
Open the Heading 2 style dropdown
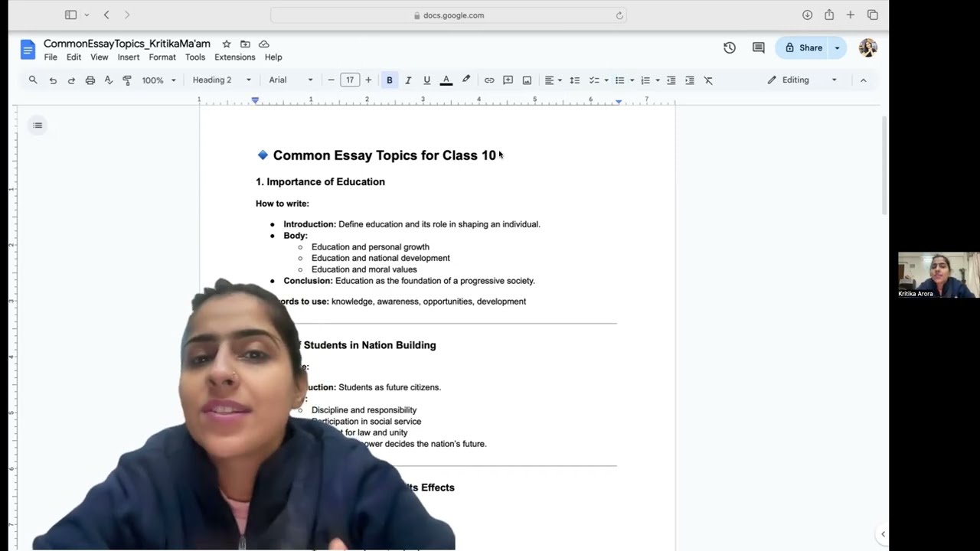(x=222, y=80)
